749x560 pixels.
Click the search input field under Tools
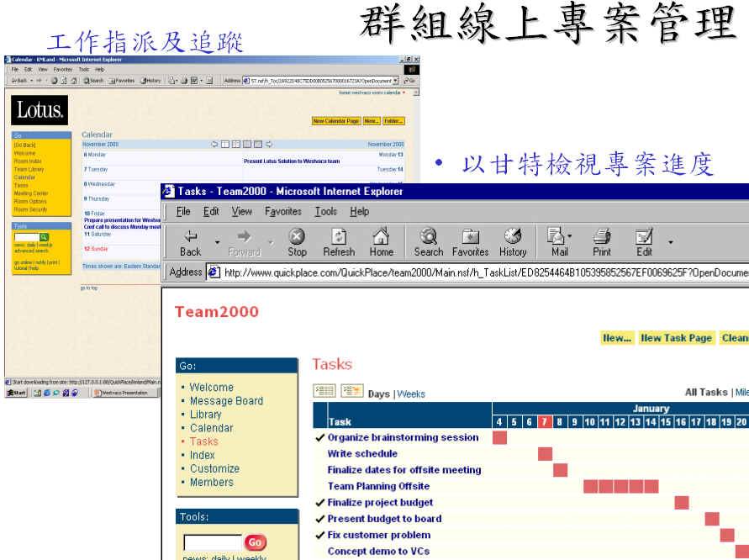213,542
